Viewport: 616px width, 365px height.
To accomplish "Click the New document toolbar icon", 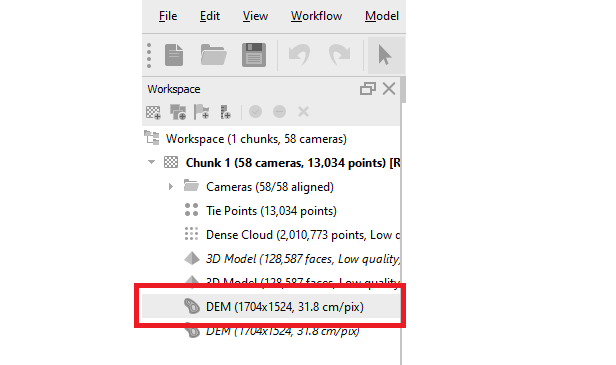I will (174, 55).
